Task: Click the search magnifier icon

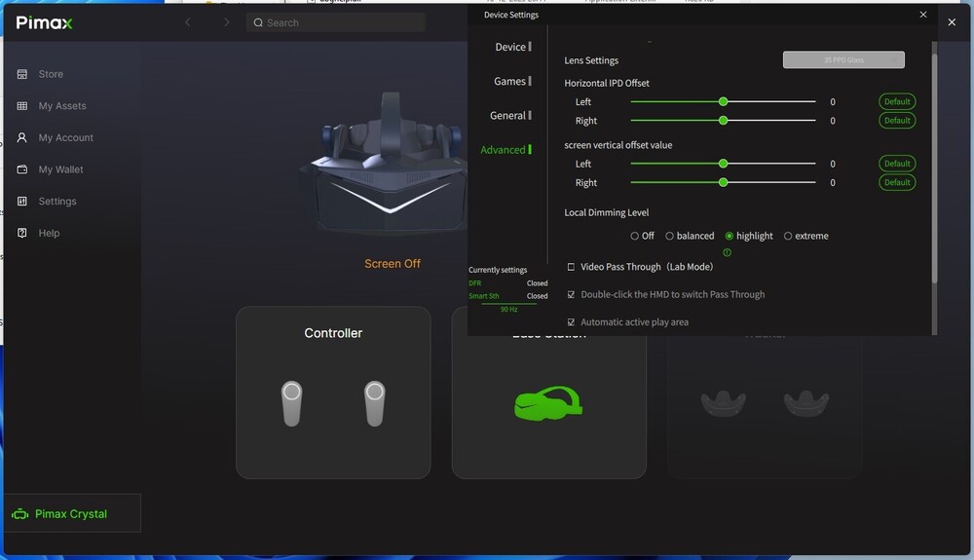Action: coord(258,23)
